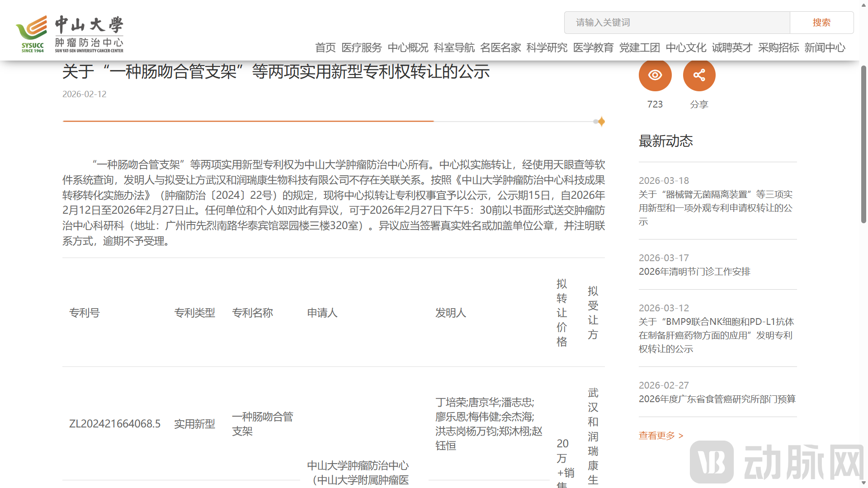
Task: Open the 2026年度广东省食管癌研究所部门预算 link
Action: [x=717, y=399]
